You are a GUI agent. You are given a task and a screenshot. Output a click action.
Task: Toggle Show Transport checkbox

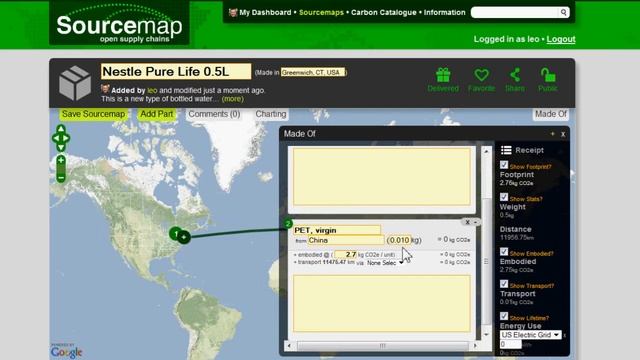click(504, 284)
